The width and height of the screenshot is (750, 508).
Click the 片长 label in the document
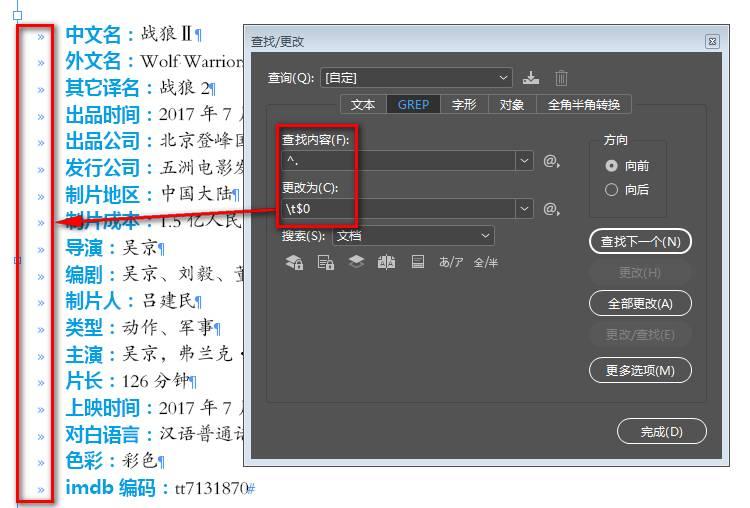84,381
